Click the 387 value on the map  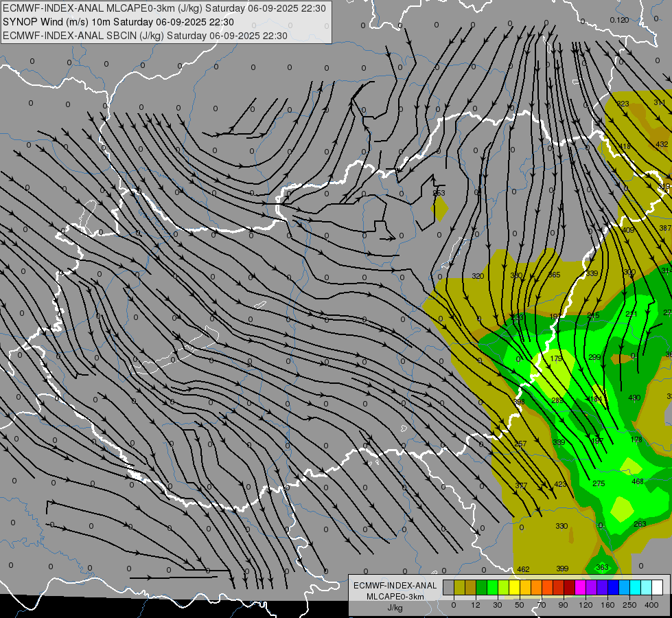click(665, 228)
